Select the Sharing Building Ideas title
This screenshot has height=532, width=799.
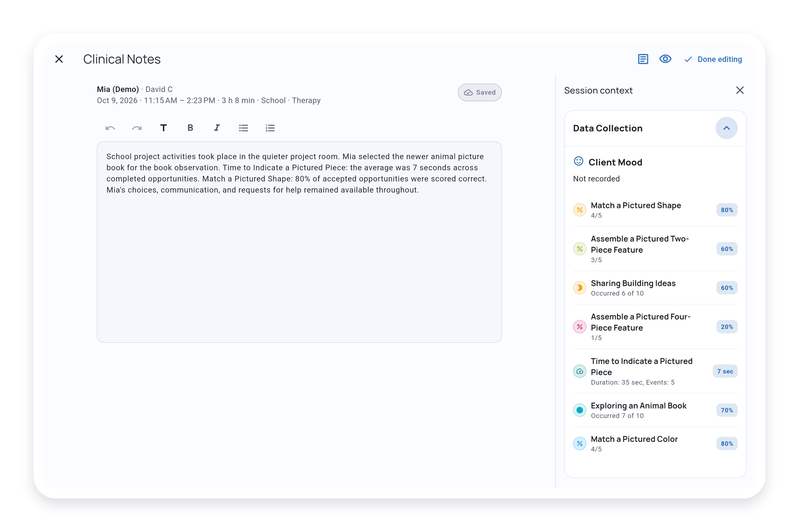[633, 283]
